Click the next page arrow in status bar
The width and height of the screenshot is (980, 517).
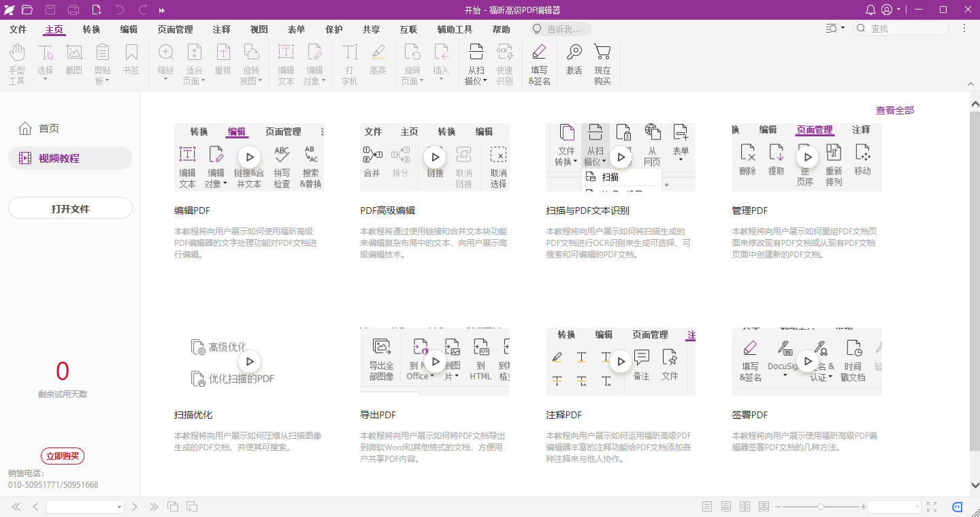click(x=135, y=507)
